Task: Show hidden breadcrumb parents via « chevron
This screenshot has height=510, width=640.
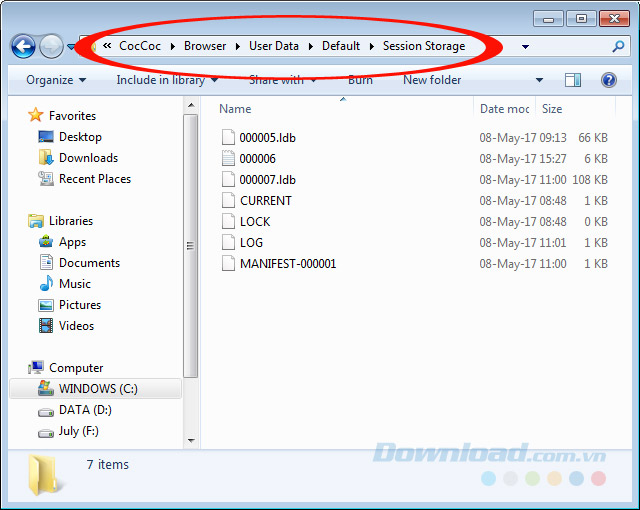Action: click(107, 46)
